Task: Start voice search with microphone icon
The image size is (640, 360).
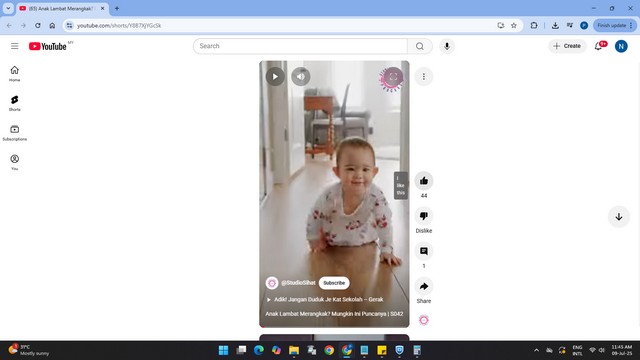Action: pyautogui.click(x=447, y=46)
